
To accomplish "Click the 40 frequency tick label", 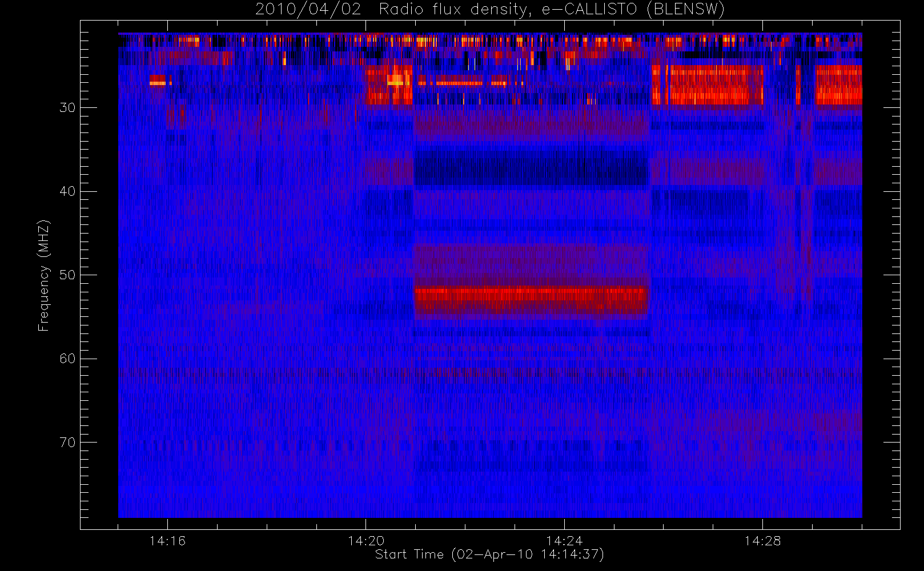I will [x=67, y=191].
